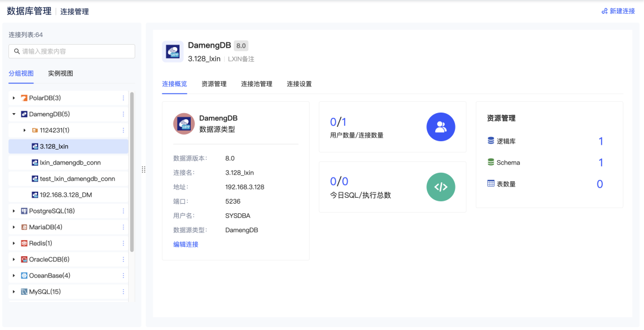
Task: Switch to 分组视图 tab
Action: click(21, 73)
